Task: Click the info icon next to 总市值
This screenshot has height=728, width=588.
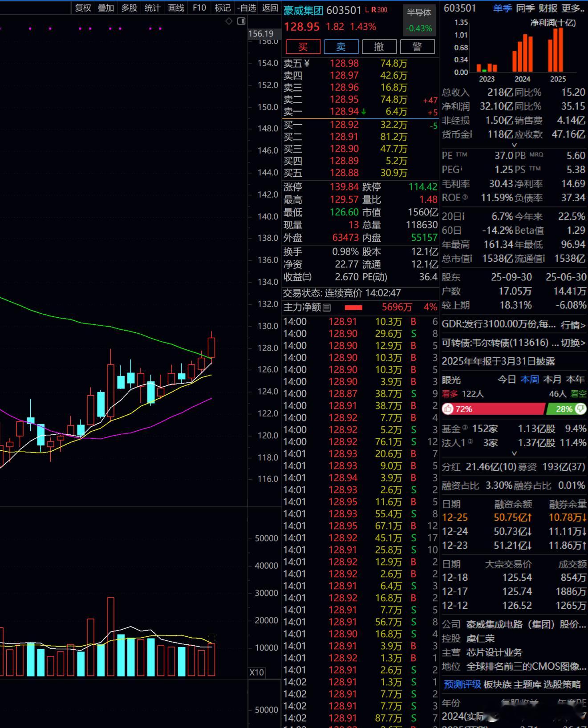Action: [x=471, y=259]
